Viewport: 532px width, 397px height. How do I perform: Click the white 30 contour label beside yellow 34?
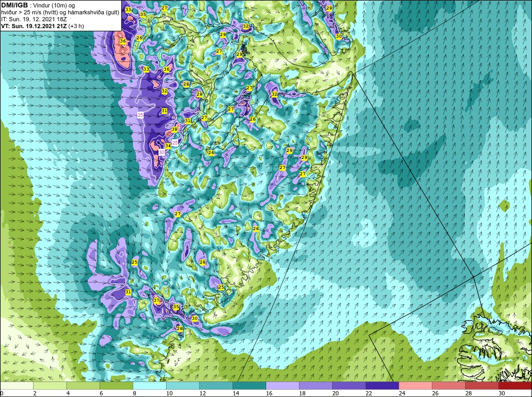pyautogui.click(x=162, y=152)
